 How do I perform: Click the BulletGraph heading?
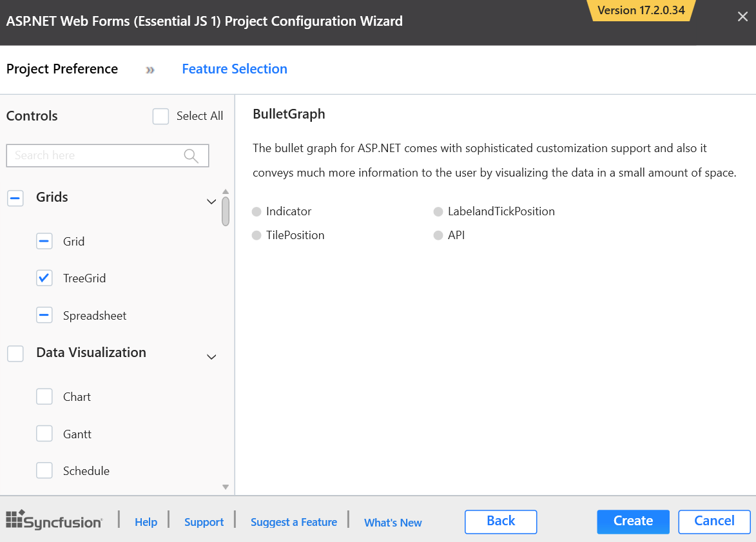[289, 114]
